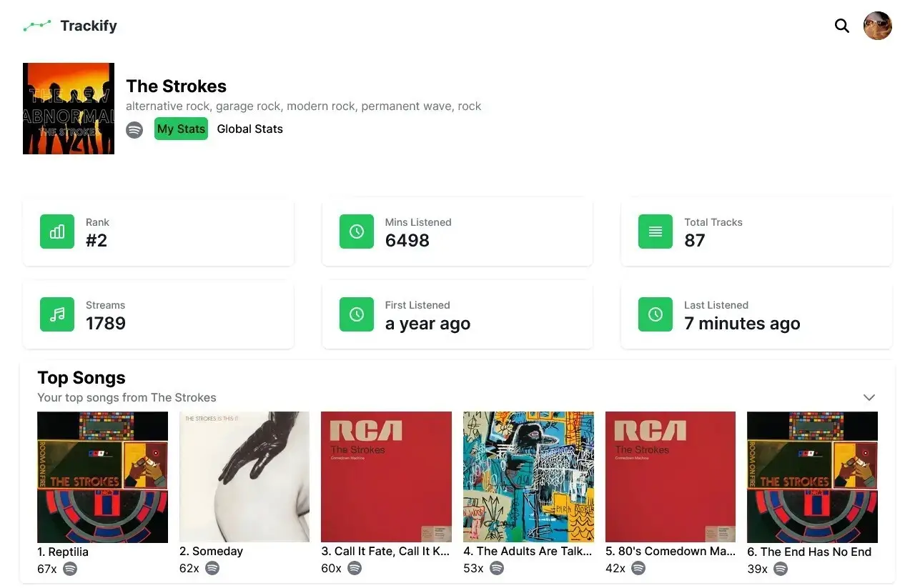Screen dimensions: 910x588
Task: Open The New Abnormal artist cover image
Action: click(x=69, y=109)
